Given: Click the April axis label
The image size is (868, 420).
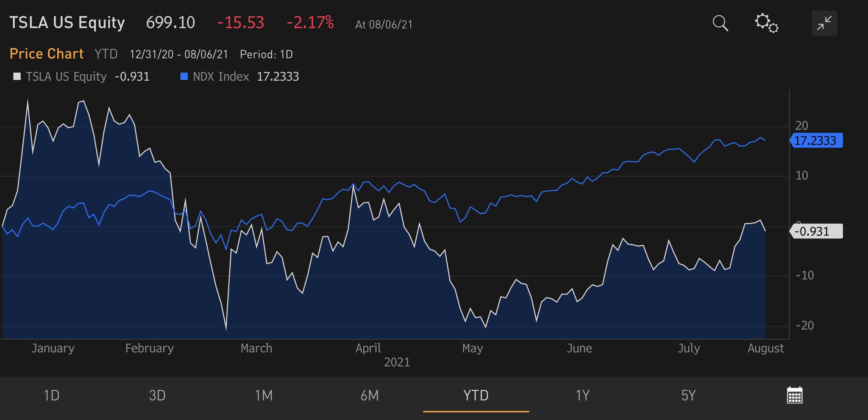Looking at the screenshot, I should [x=368, y=348].
